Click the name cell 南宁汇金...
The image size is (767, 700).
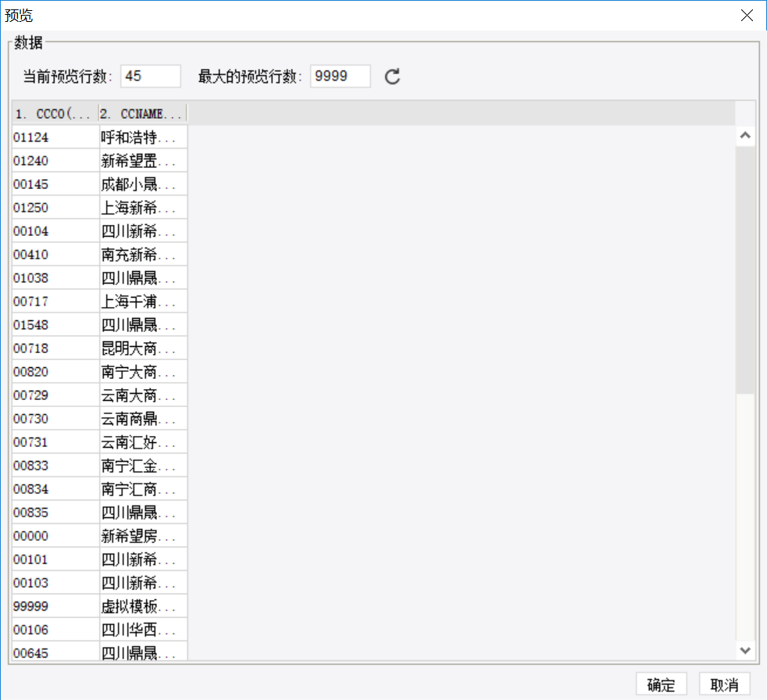[143, 466]
